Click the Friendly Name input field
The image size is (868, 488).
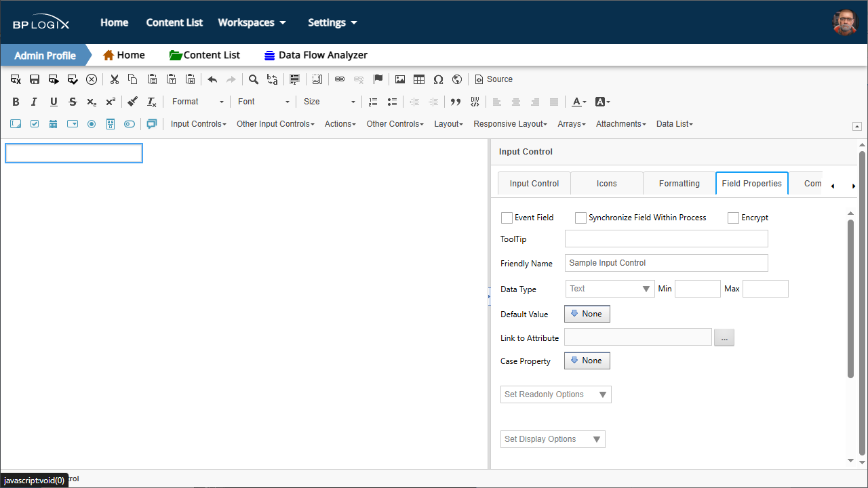coord(667,263)
